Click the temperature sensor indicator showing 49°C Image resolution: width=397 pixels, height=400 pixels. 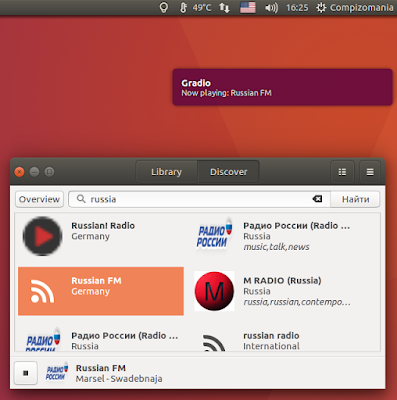196,8
